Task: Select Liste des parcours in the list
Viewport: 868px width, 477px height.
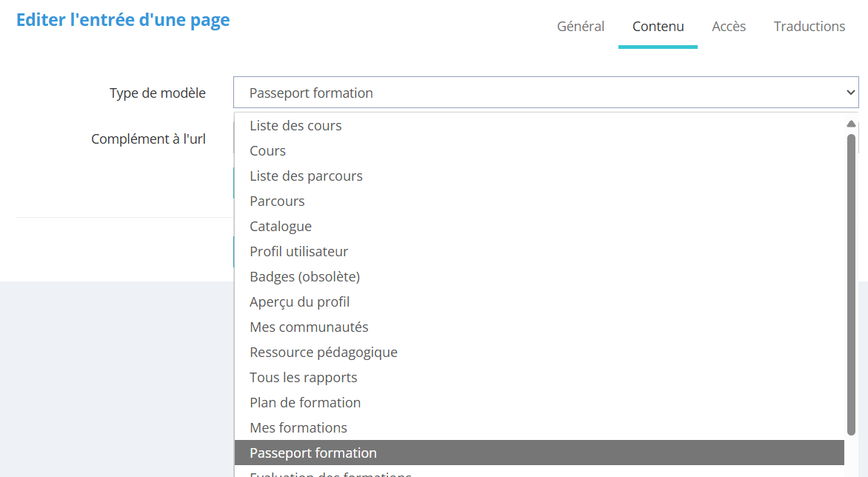Action: (x=306, y=176)
